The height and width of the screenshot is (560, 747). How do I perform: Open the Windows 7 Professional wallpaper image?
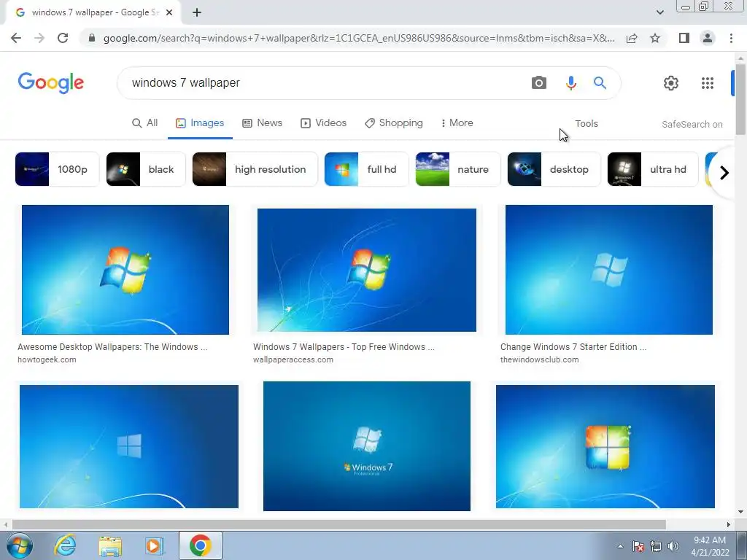coord(367,446)
